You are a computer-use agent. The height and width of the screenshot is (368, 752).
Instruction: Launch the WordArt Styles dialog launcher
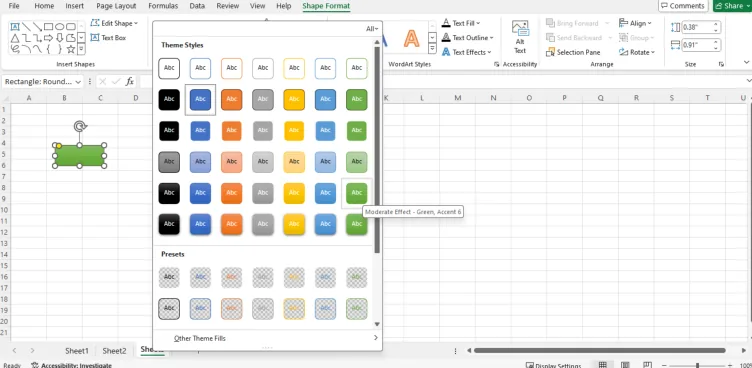point(496,64)
